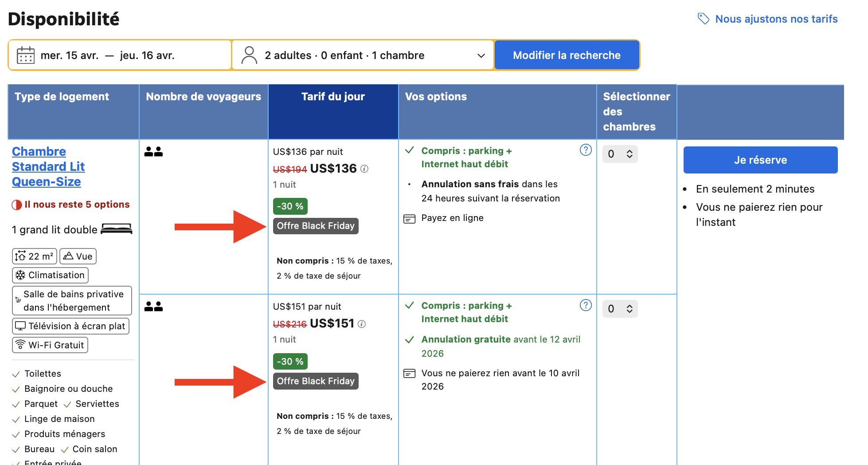Click the double bed icon
868x465 pixels.
(117, 229)
